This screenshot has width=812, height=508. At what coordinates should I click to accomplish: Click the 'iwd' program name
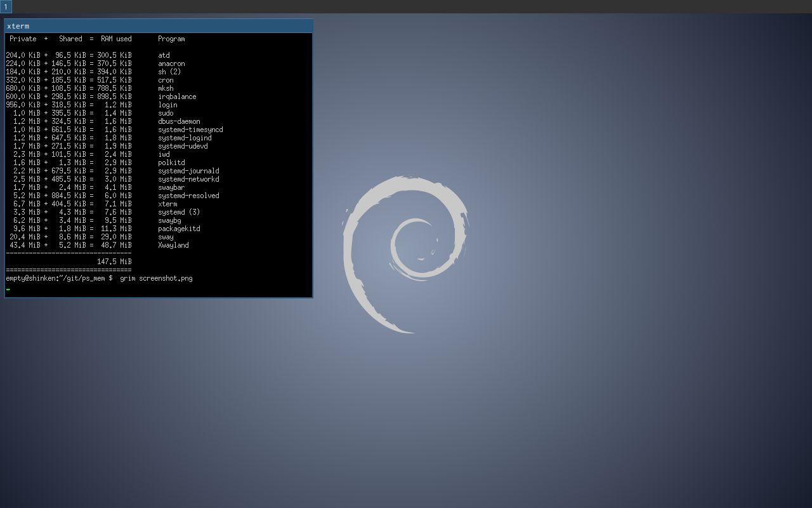pyautogui.click(x=164, y=154)
